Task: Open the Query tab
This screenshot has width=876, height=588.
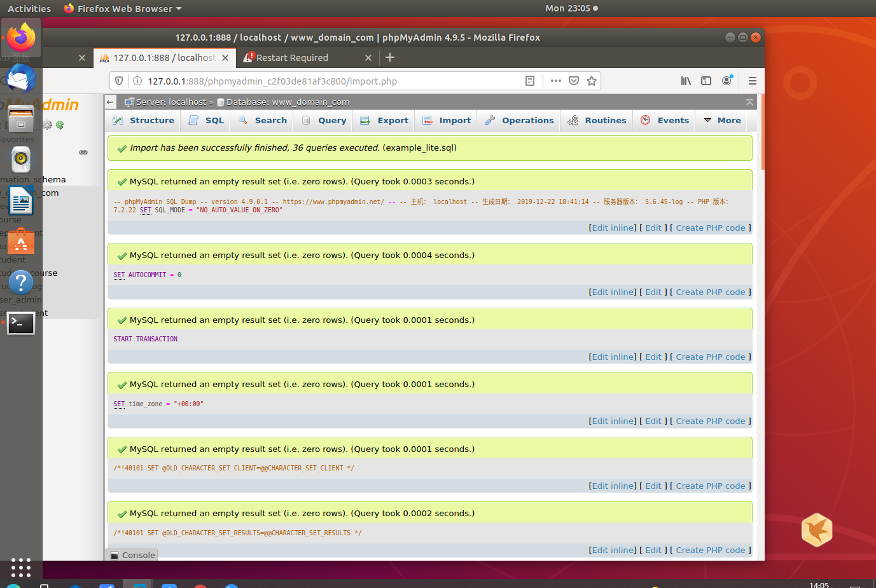Action: (324, 120)
